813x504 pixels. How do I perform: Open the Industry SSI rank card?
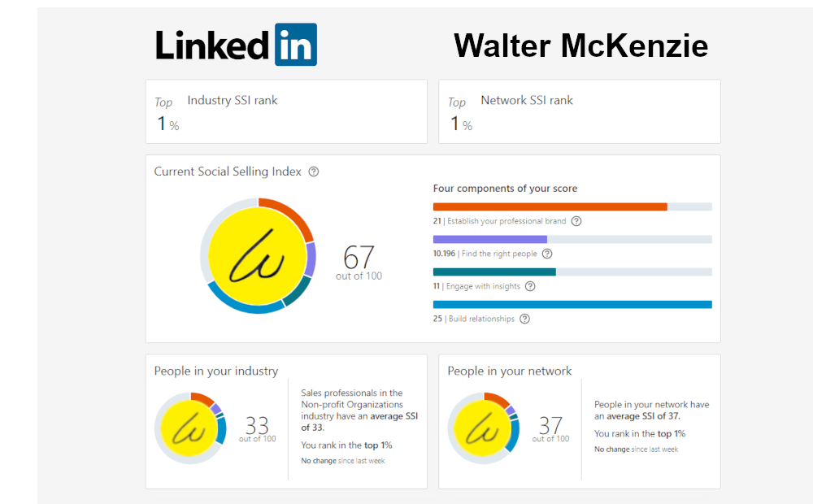click(x=286, y=111)
